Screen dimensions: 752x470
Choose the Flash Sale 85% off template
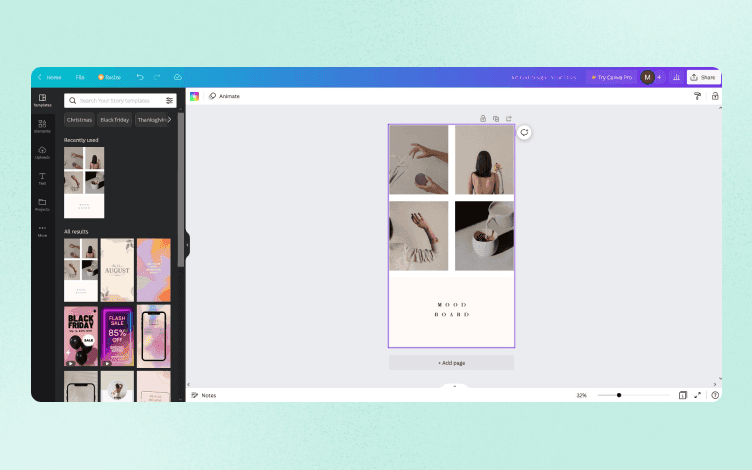pos(117,336)
